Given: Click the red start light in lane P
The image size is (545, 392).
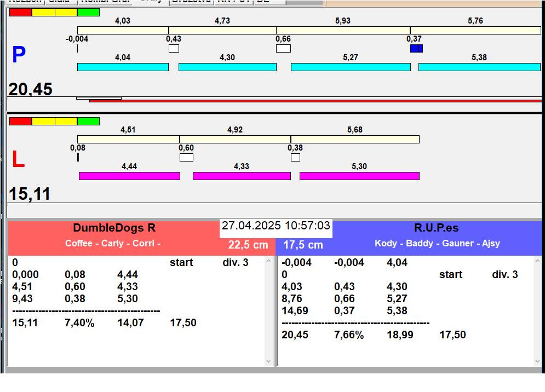Looking at the screenshot, I should pyautogui.click(x=20, y=12).
